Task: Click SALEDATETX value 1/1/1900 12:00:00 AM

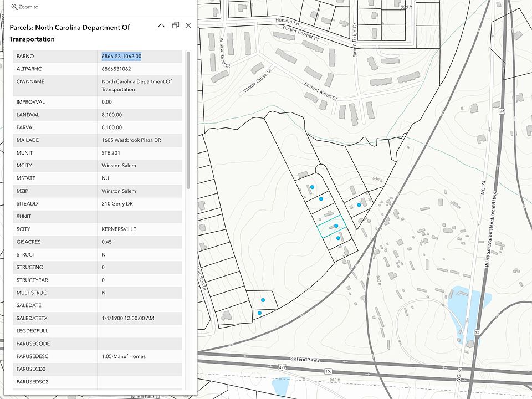Action: pyautogui.click(x=127, y=318)
